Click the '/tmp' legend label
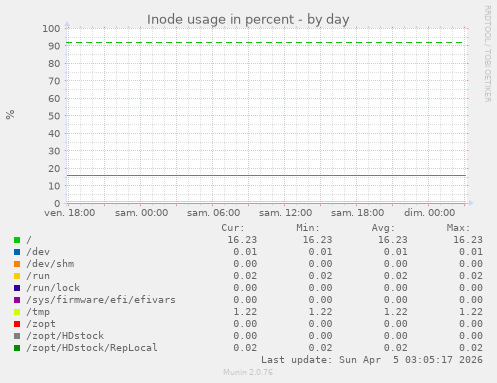 pyautogui.click(x=38, y=312)
